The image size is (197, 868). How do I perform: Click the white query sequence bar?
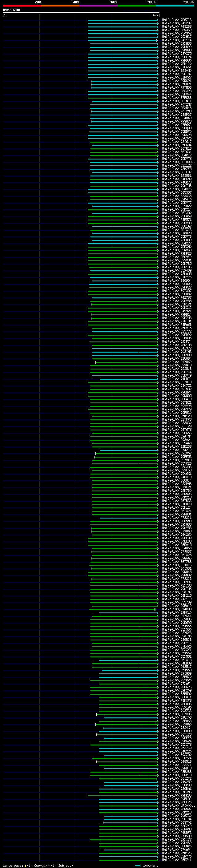[81, 13]
